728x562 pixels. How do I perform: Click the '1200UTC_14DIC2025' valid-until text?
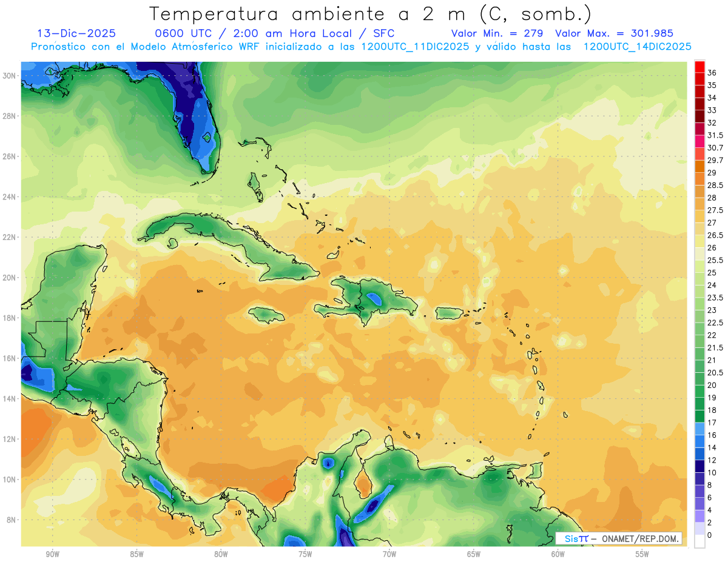637,47
